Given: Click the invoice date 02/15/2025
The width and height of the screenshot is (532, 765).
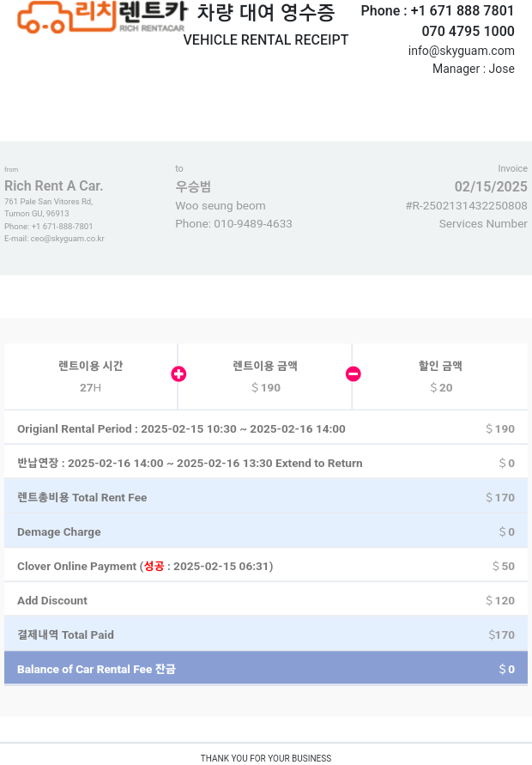Looking at the screenshot, I should point(491,186).
